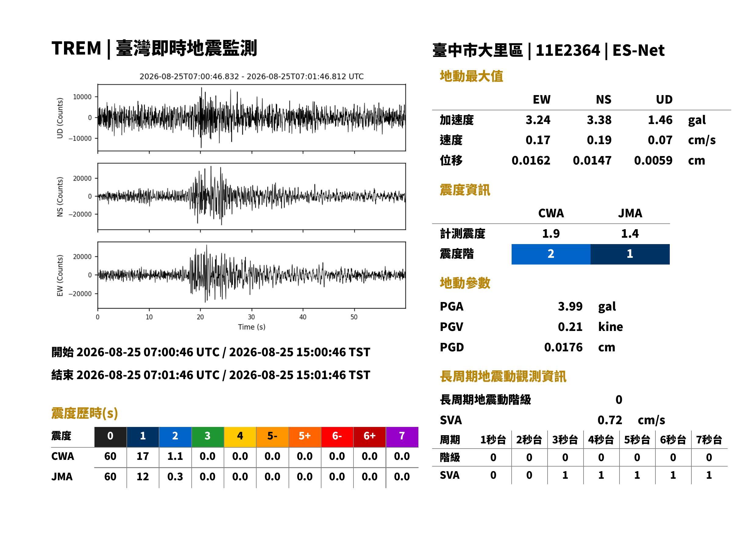
Task: Click the red 6- intensity color cell
Action: click(337, 437)
